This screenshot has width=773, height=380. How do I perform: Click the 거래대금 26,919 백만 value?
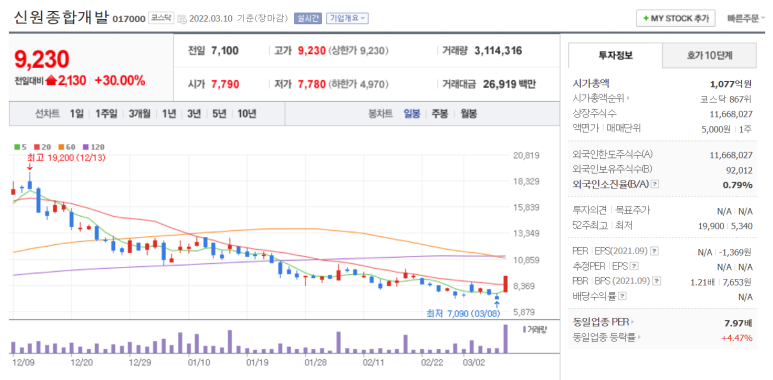[x=509, y=84]
